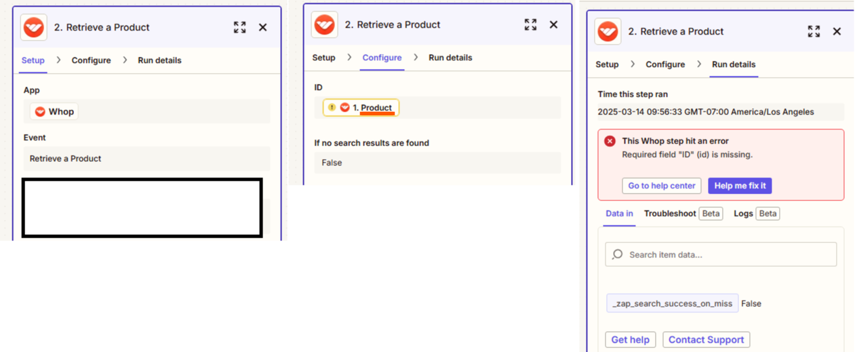The height and width of the screenshot is (352, 868).
Task: Click the warning icon in the ID Product pill
Action: click(332, 108)
